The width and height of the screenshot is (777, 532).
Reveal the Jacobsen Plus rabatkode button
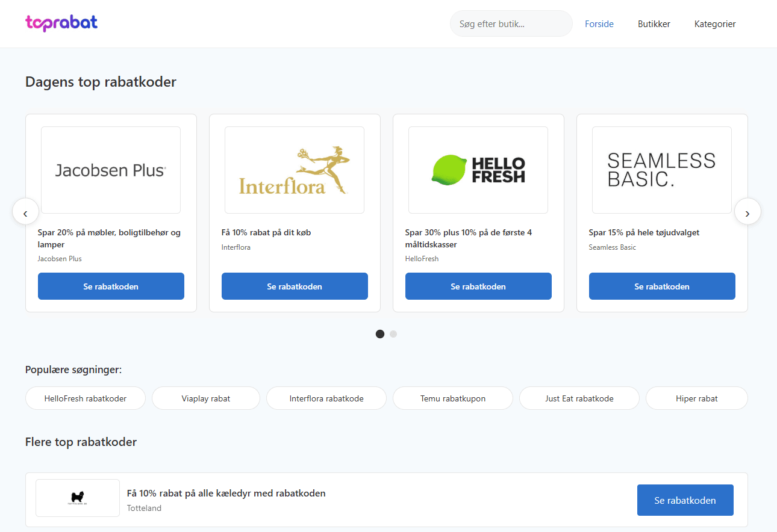coord(111,286)
